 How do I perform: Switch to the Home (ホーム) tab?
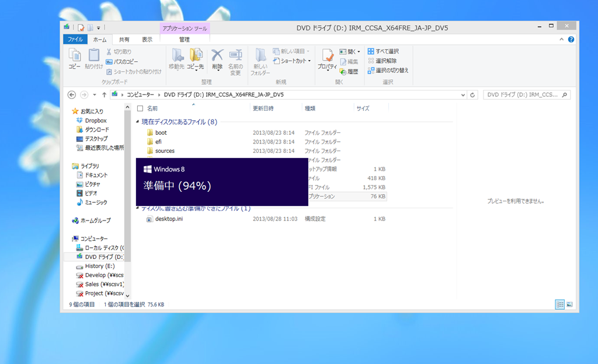click(100, 40)
